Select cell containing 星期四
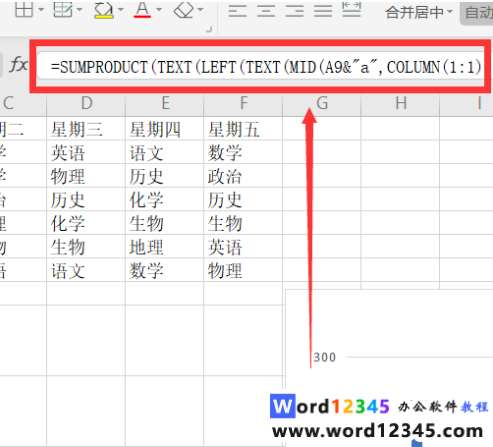Viewport: 493px width, 447px height. click(x=165, y=129)
